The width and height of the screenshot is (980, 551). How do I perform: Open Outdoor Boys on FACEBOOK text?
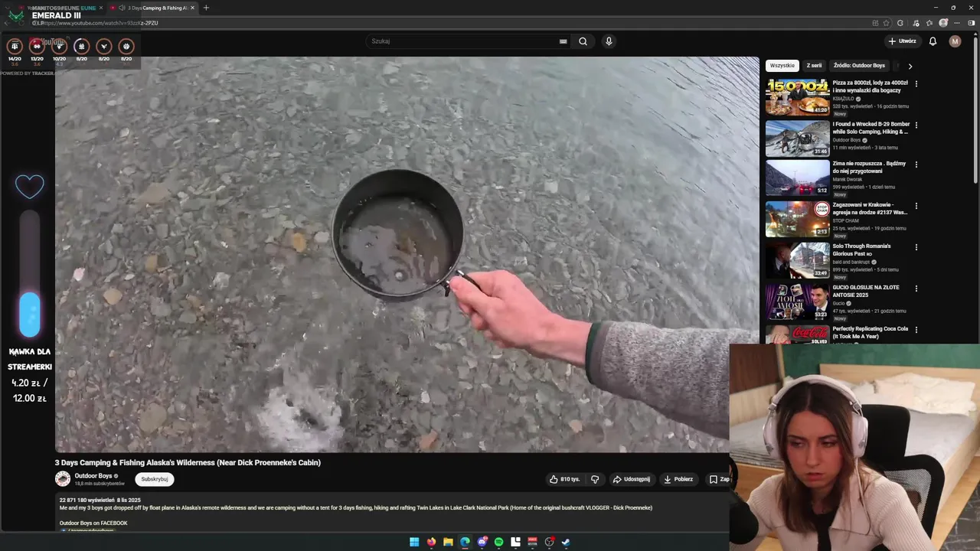click(x=93, y=523)
